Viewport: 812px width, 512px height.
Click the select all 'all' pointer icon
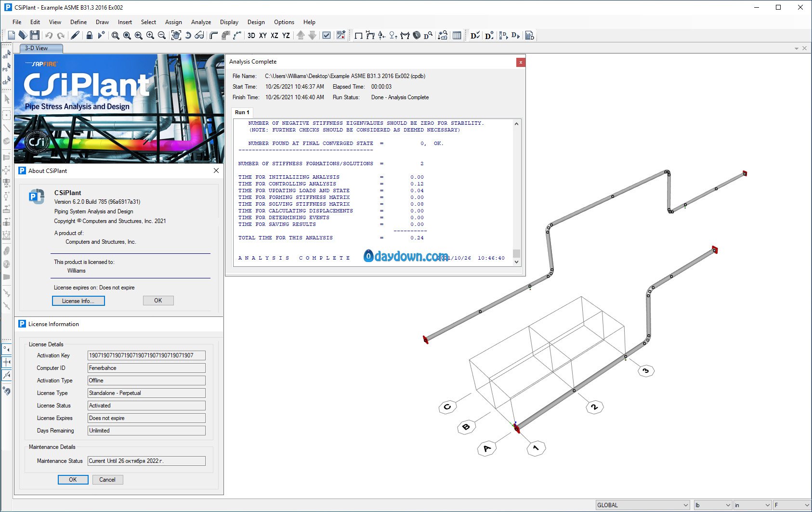[6, 54]
